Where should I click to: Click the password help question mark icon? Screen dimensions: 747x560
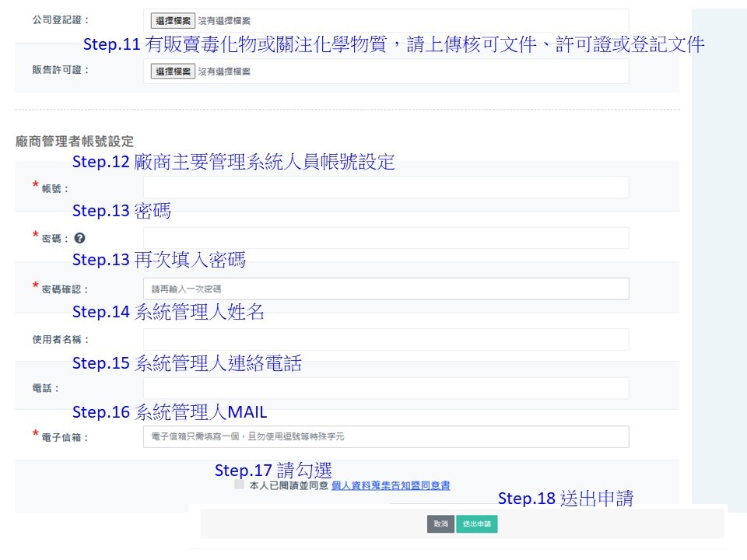tap(79, 239)
